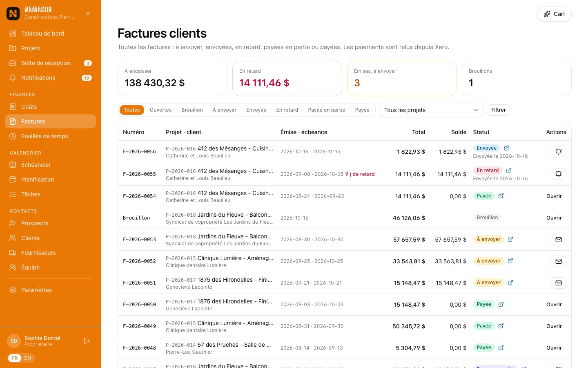Open external link icon for F-2026-0054
The image size is (588, 368).
501,196
